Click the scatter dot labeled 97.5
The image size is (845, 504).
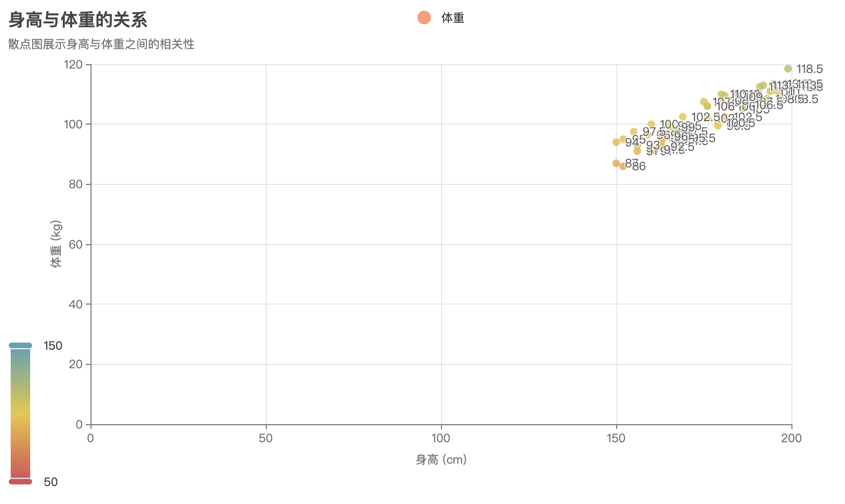[x=634, y=132]
